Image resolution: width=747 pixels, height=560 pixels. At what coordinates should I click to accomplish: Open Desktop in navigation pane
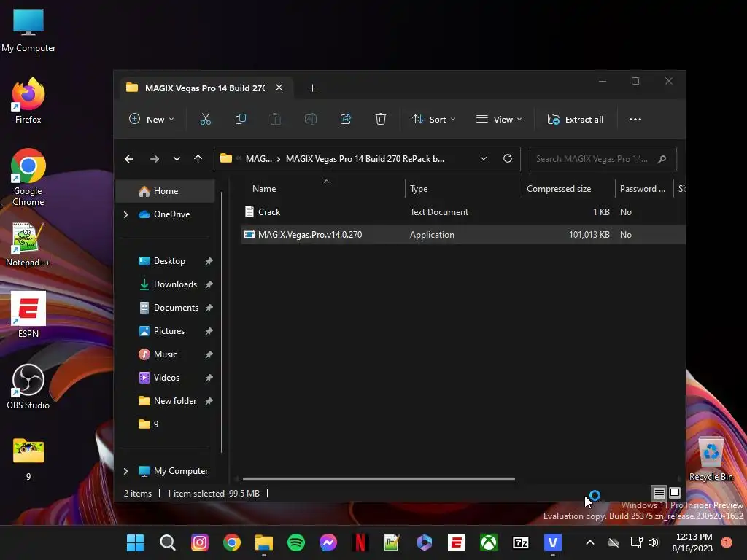click(x=169, y=261)
